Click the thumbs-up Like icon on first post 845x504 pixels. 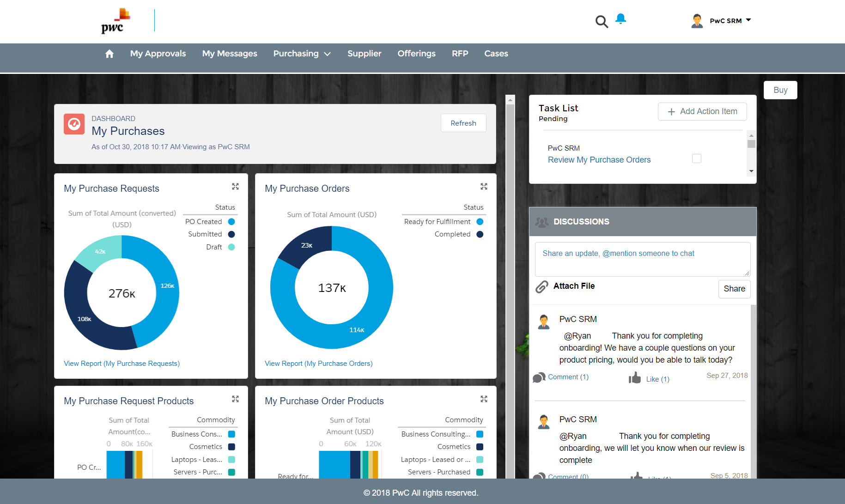(x=635, y=378)
